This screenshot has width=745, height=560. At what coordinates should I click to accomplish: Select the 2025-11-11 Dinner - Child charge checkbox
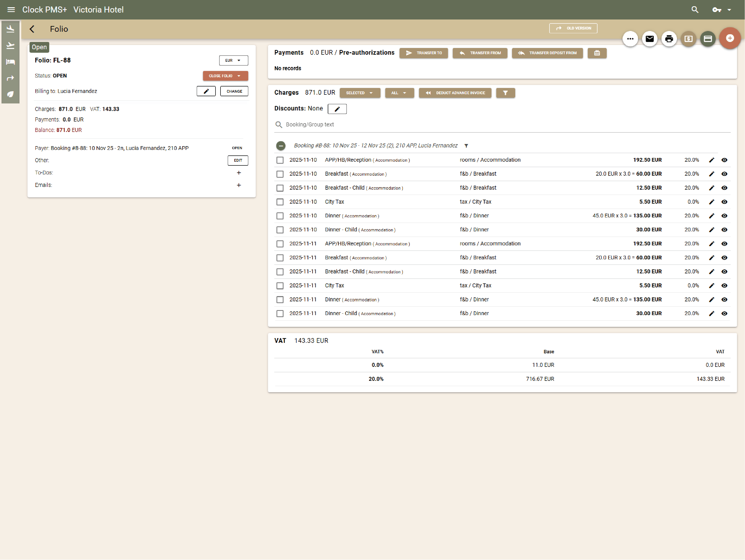280,314
